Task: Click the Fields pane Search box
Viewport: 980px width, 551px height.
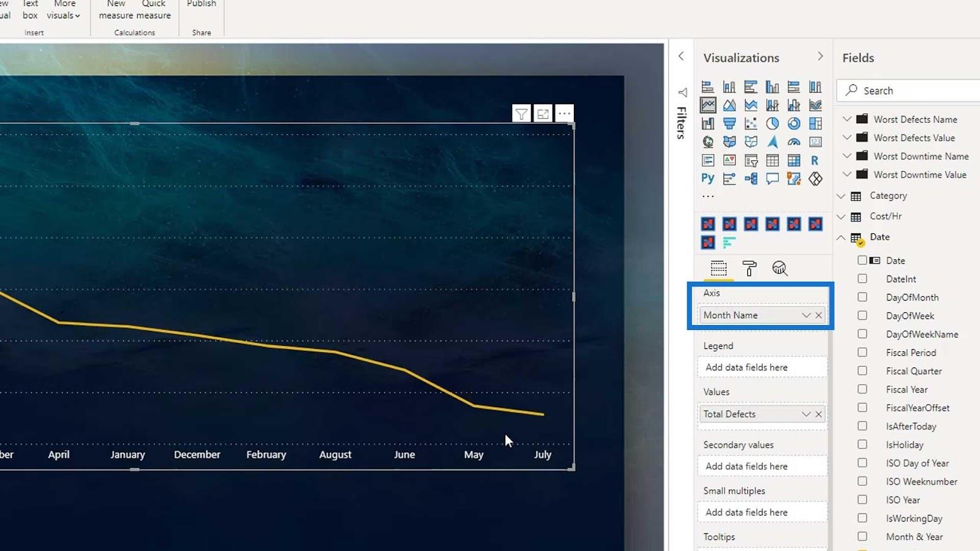Action: tap(909, 91)
